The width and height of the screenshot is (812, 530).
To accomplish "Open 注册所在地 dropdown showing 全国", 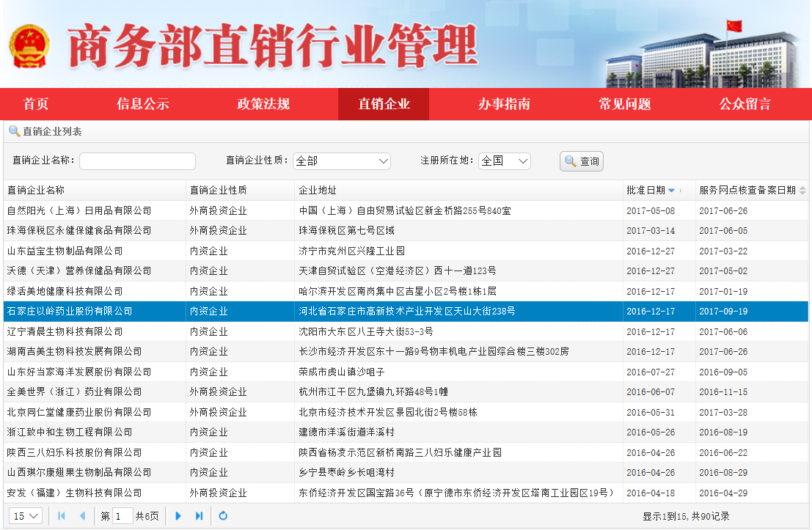I will click(504, 161).
